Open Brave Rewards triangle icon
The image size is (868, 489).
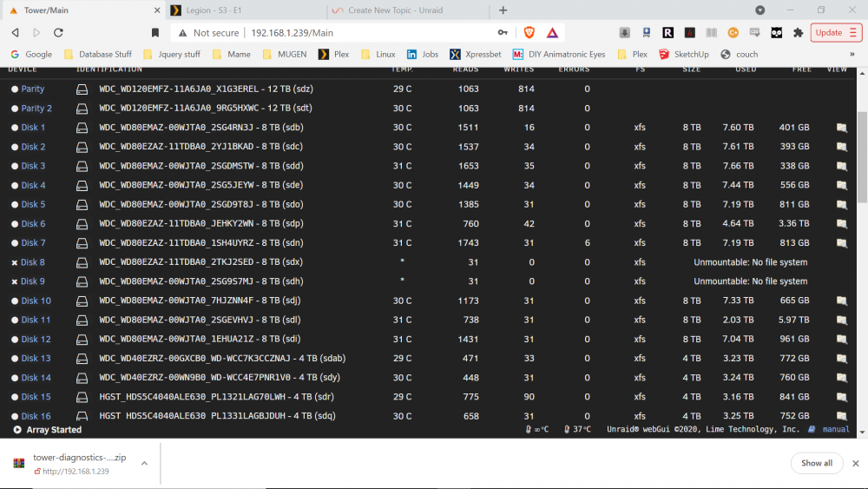(552, 33)
